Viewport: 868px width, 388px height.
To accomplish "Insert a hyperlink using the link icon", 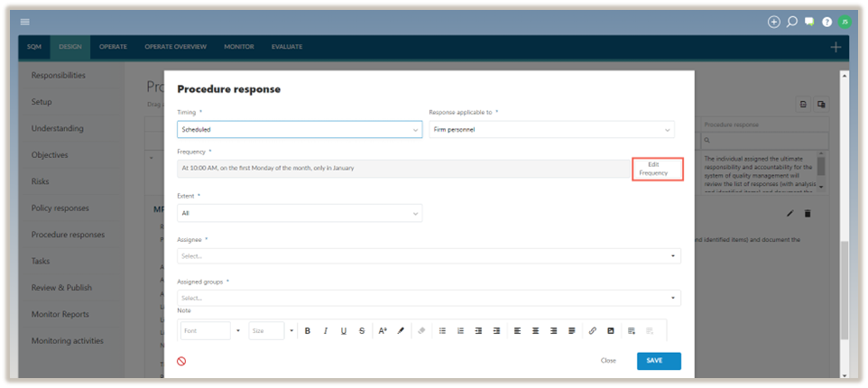I will pyautogui.click(x=593, y=331).
